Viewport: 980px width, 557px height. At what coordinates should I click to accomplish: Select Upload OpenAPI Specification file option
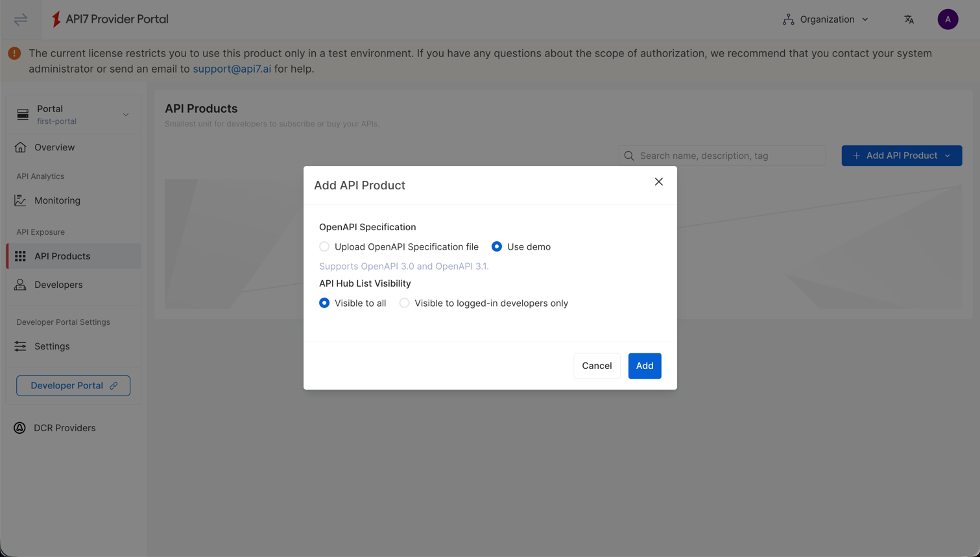coord(324,246)
